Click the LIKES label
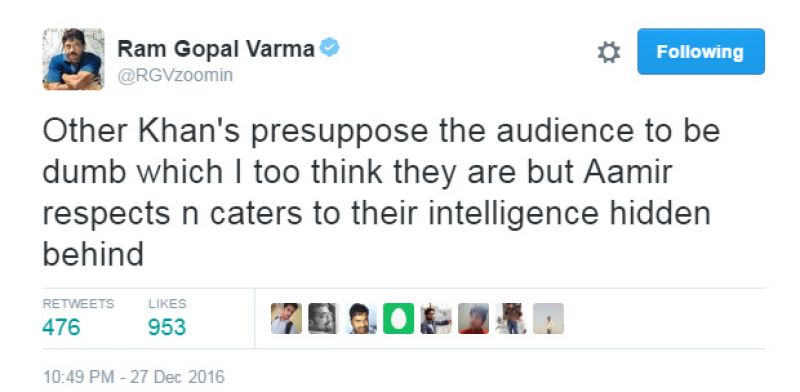 tap(167, 304)
